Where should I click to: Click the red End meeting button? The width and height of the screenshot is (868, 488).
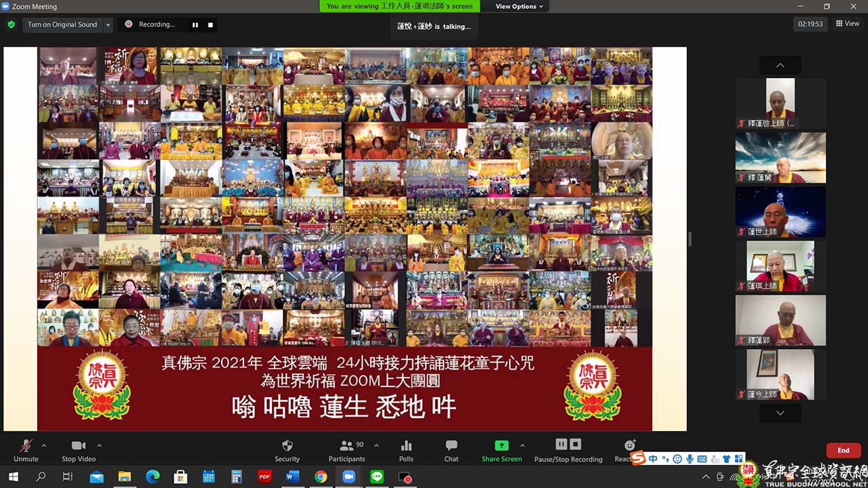tap(843, 450)
